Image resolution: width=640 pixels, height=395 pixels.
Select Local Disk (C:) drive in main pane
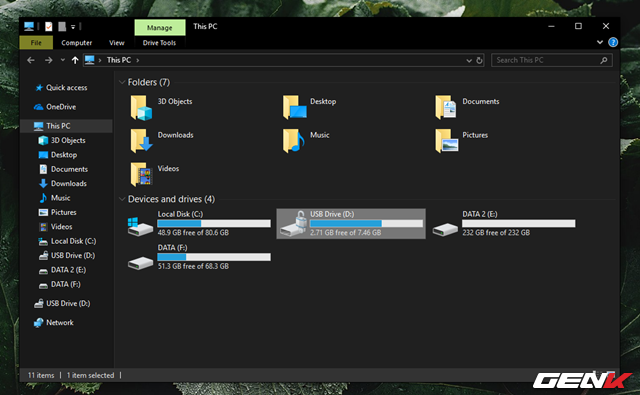[199, 224]
